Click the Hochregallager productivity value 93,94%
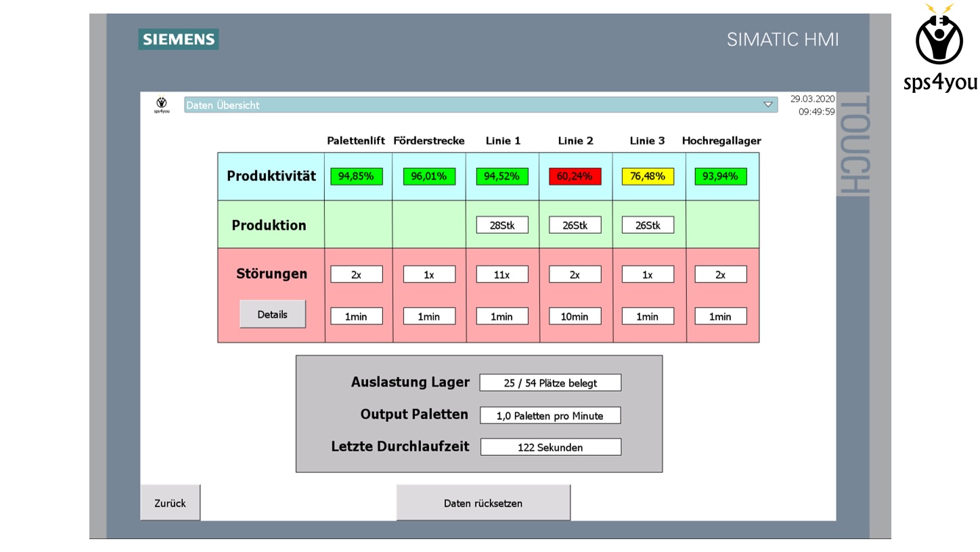Viewport: 980px width, 552px height. click(x=721, y=176)
